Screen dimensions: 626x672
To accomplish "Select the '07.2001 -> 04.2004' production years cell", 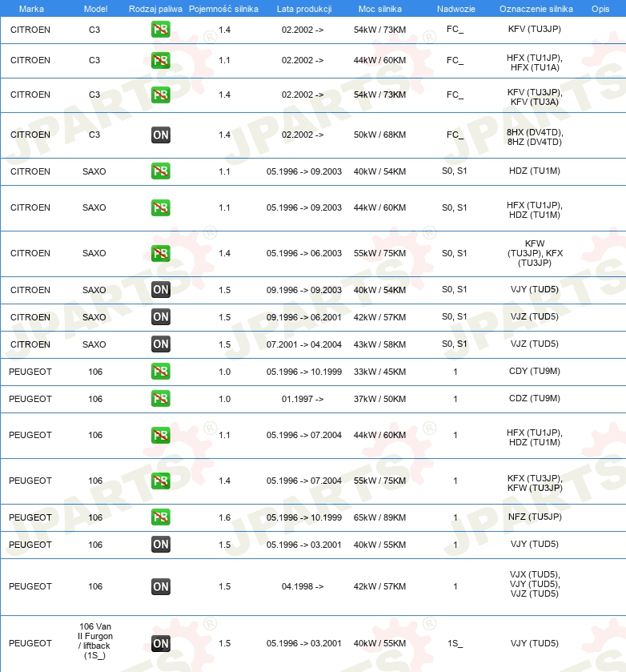I will tap(304, 344).
